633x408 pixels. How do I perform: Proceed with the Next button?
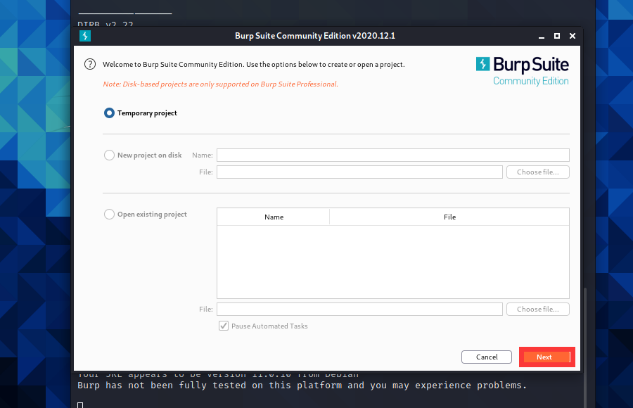click(546, 357)
